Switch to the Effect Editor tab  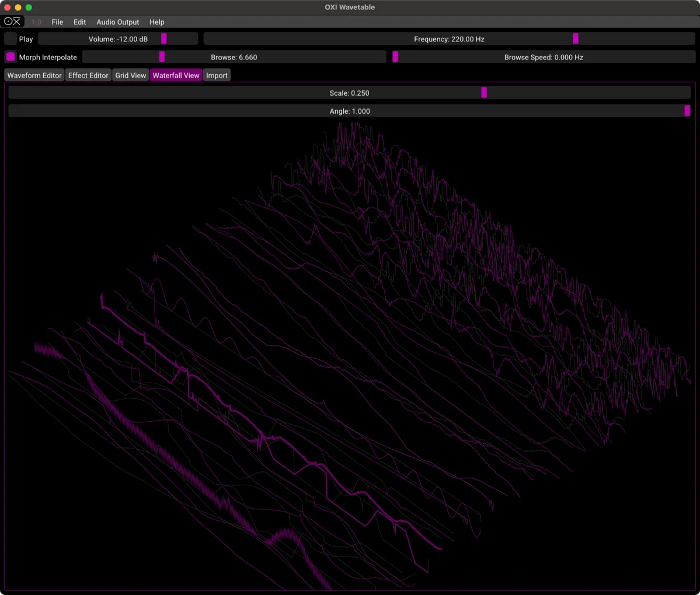[88, 75]
